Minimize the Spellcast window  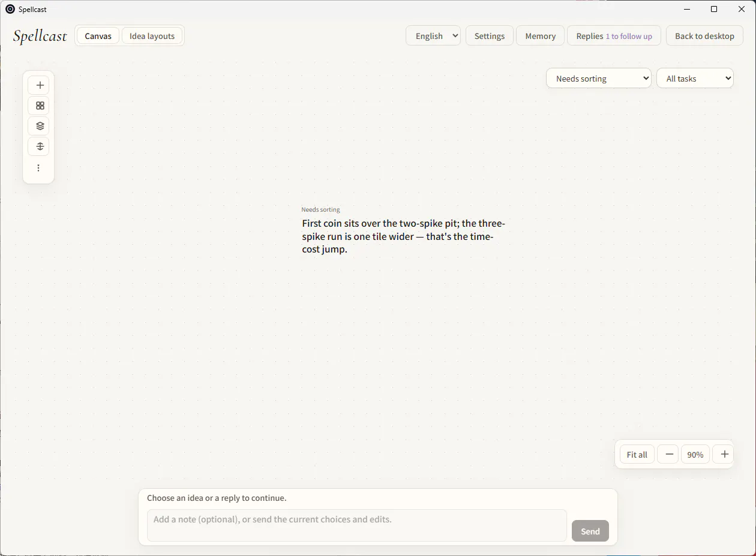pyautogui.click(x=686, y=9)
